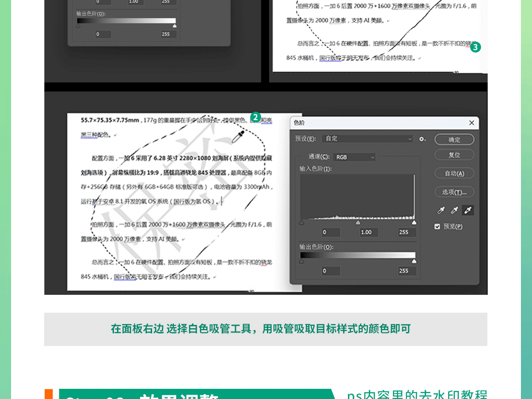Image resolution: width=532 pixels, height=399 pixels.
Task: Select the white point eyedropper in Levels
Action: tap(468, 211)
